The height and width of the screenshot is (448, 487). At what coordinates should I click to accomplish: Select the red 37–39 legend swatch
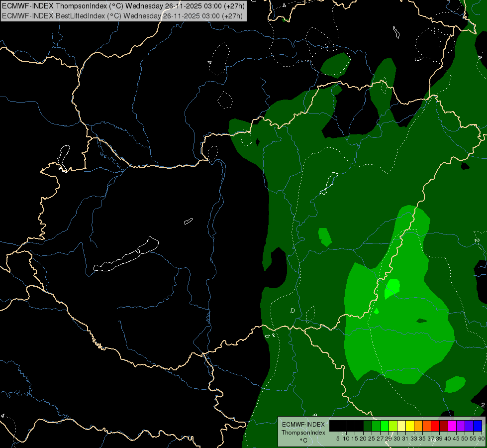pos(435,426)
